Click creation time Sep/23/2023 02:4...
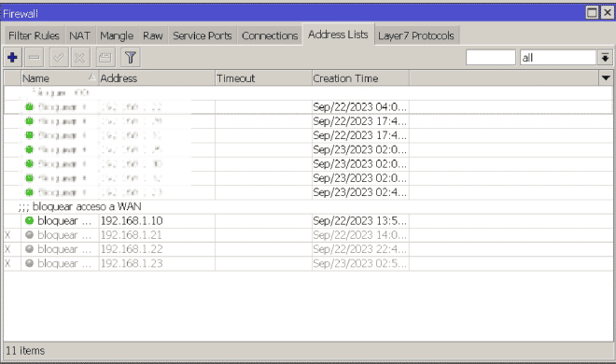 (x=360, y=192)
